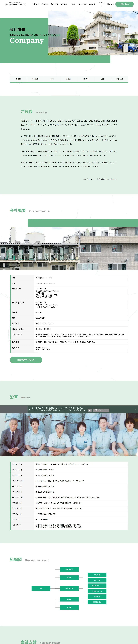Click the 株式会社ヨーユーラボ logo
Screen dimensions: 138x644
[15, 4]
